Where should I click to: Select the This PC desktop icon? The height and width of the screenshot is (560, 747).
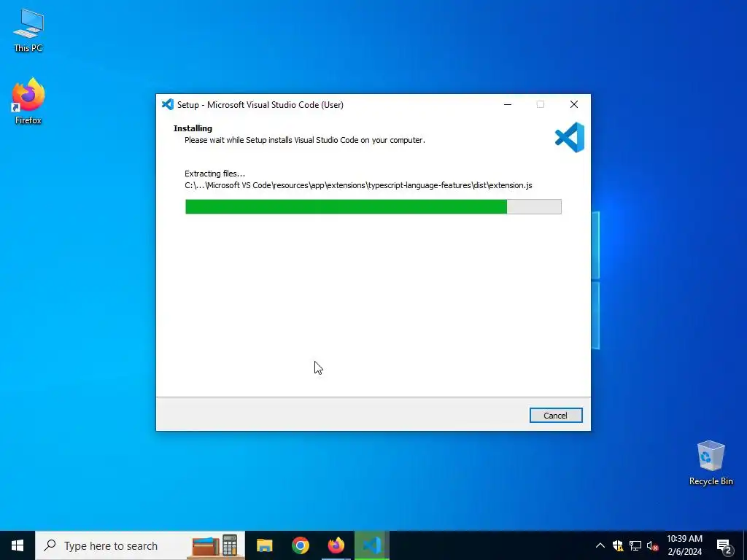28,30
